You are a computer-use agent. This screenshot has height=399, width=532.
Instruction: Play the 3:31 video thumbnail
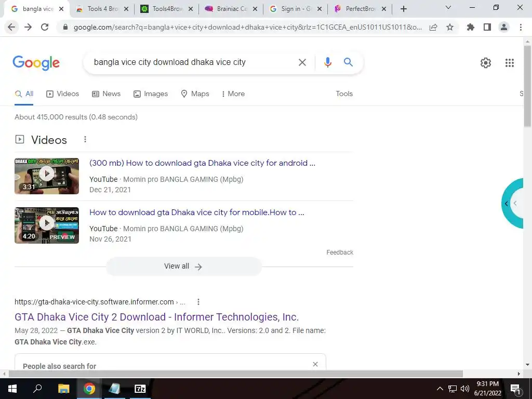point(47,176)
